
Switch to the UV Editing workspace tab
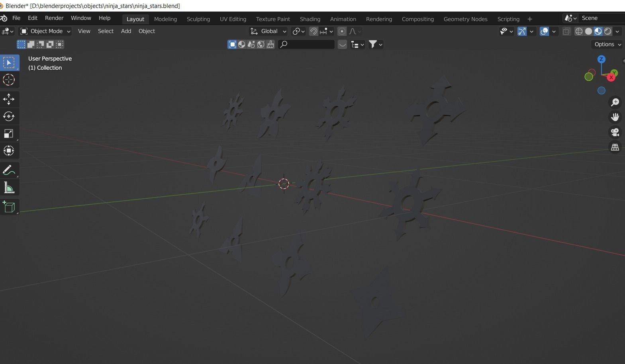(233, 19)
